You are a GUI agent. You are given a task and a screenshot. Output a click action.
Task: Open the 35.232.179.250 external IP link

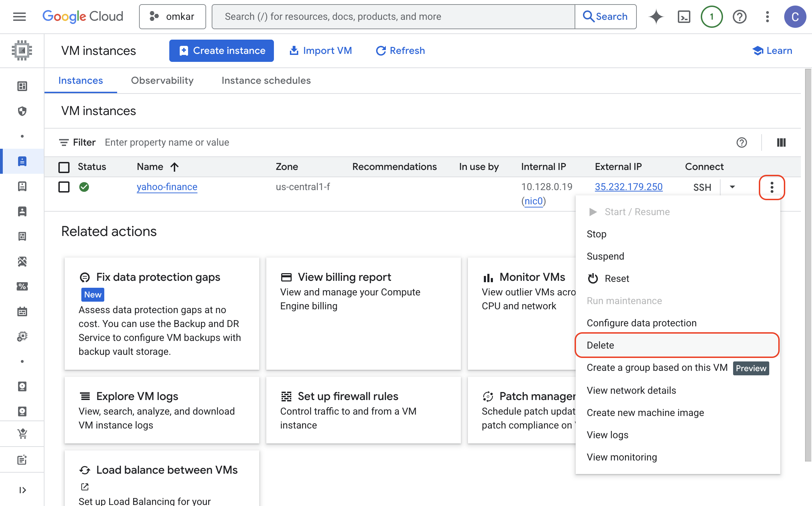(628, 187)
